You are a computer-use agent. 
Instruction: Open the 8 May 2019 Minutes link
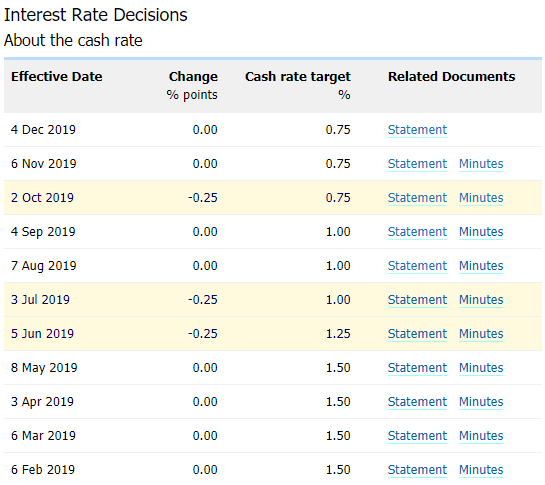481,368
